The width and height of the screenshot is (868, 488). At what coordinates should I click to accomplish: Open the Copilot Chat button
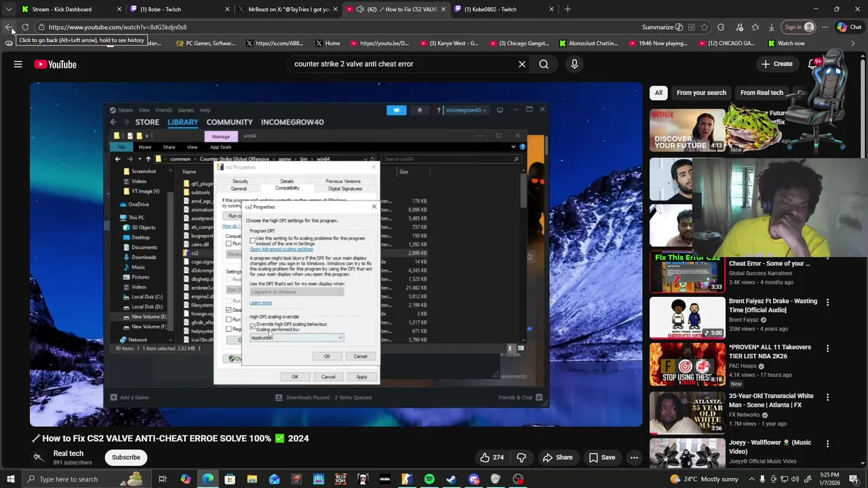tap(850, 27)
